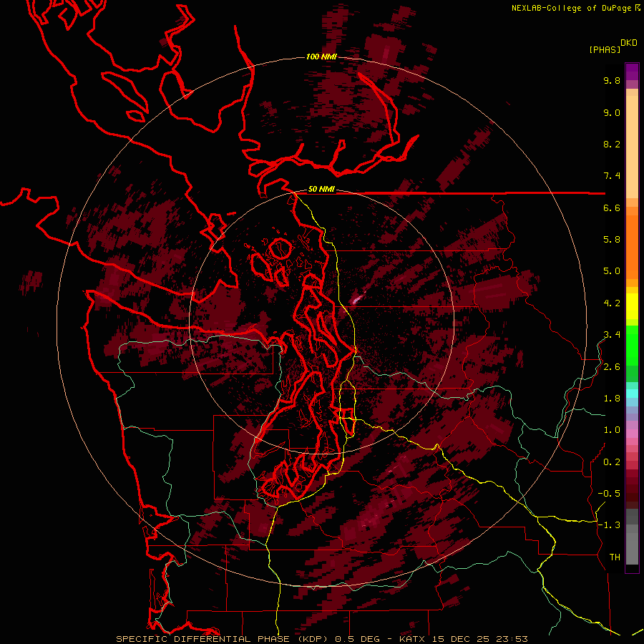Click the -0.5 value on the color scale
This screenshot has height=644, width=644.
(609, 494)
